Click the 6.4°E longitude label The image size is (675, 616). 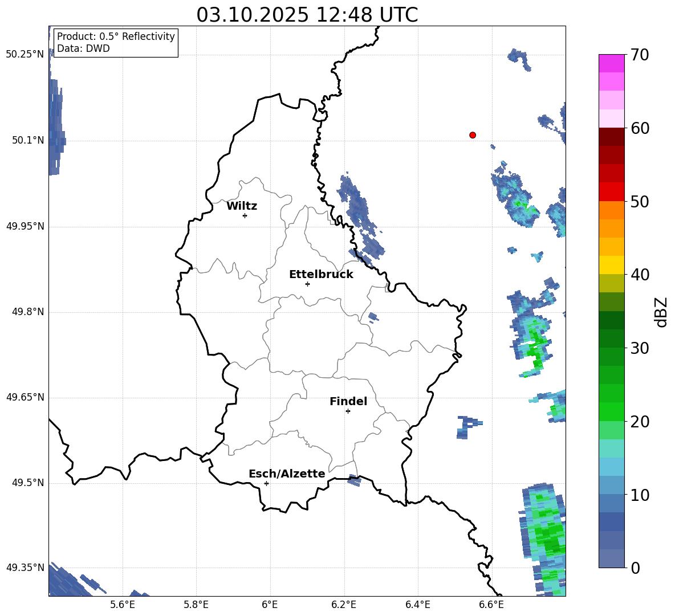pos(417,605)
